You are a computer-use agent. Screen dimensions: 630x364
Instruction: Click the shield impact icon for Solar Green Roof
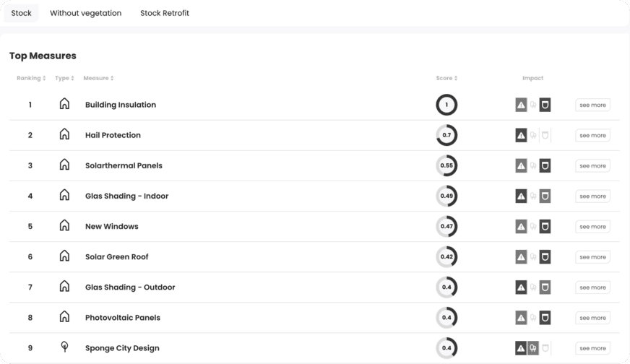coord(545,256)
